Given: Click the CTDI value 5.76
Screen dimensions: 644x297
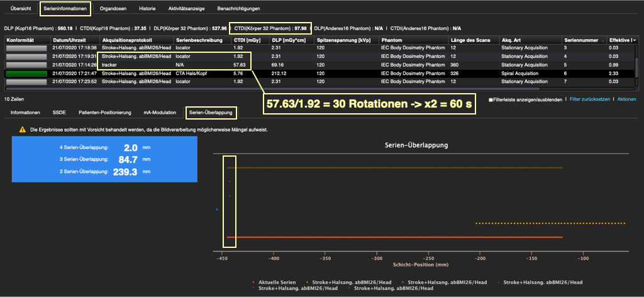Looking at the screenshot, I should (238, 74).
